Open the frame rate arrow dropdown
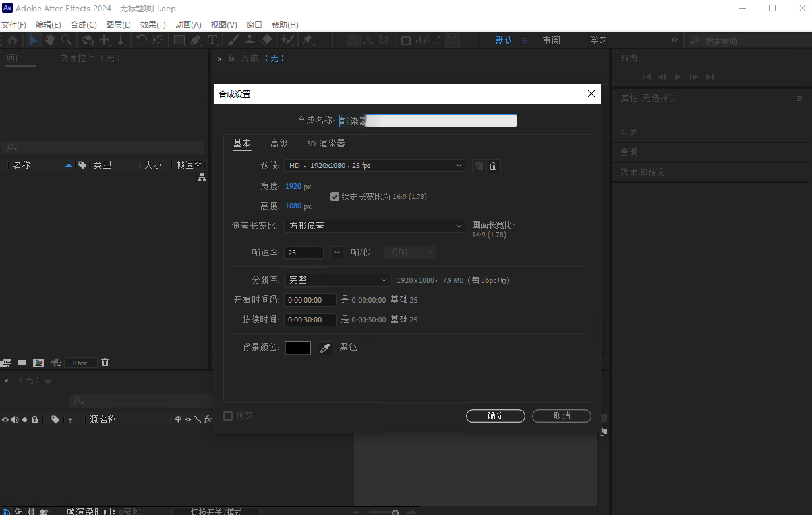The height and width of the screenshot is (515, 812). point(337,252)
